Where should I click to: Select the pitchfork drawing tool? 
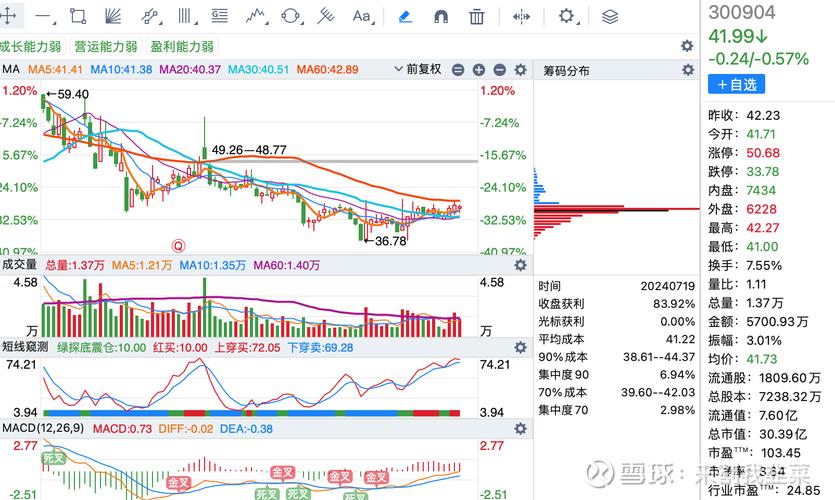[325, 16]
